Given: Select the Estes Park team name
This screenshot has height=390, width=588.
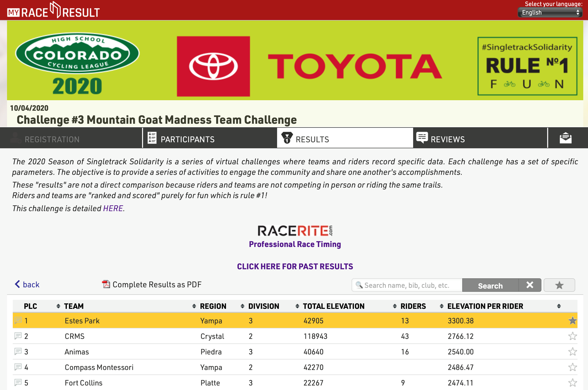Looking at the screenshot, I should click(82, 321).
